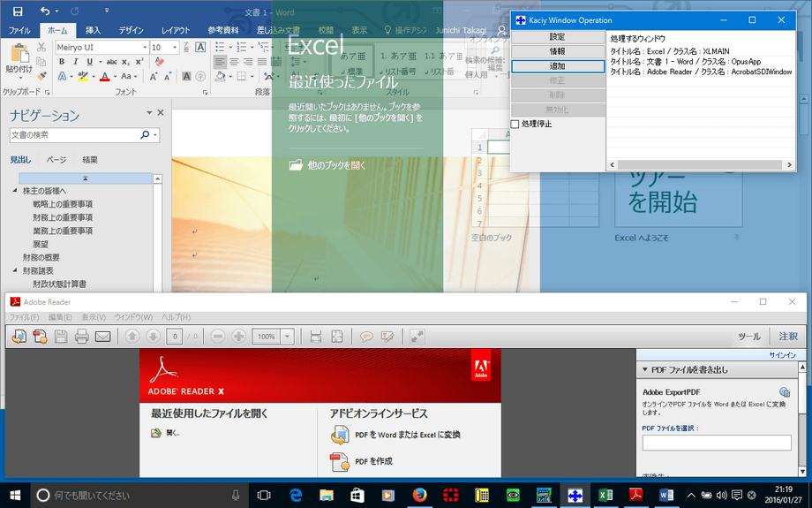Click Adobe Reader print icon
The image size is (812, 508).
(82, 337)
